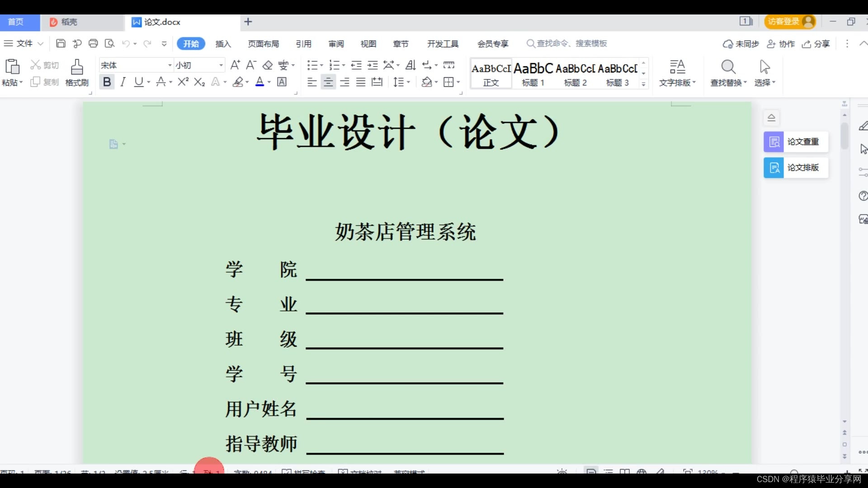Toggle italic formatting
This screenshot has height=488, width=868.
[x=123, y=82]
